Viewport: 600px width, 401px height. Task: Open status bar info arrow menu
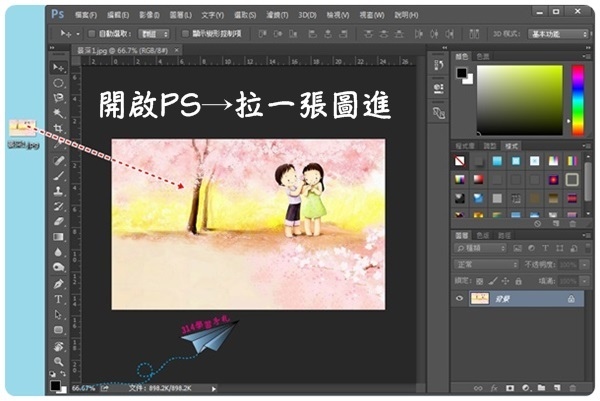click(x=214, y=389)
